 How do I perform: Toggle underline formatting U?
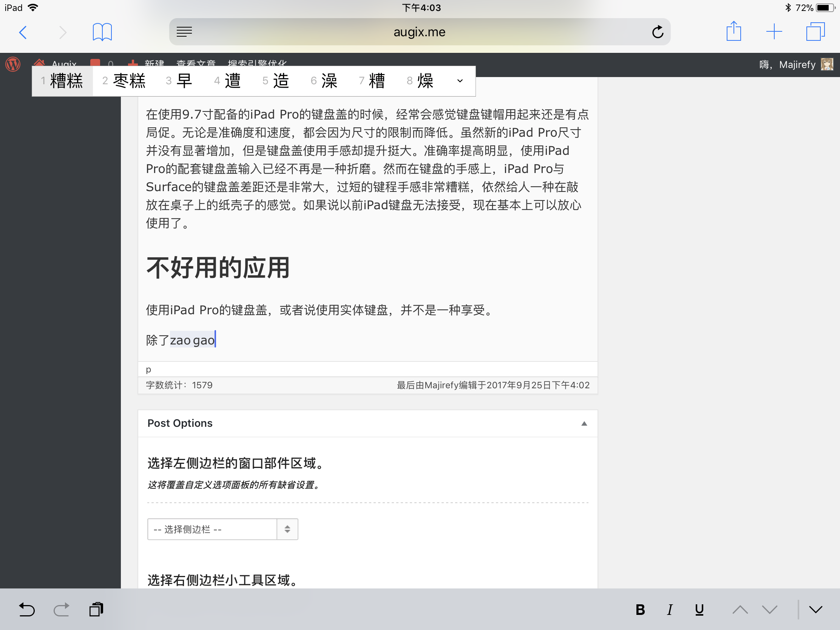click(x=699, y=610)
